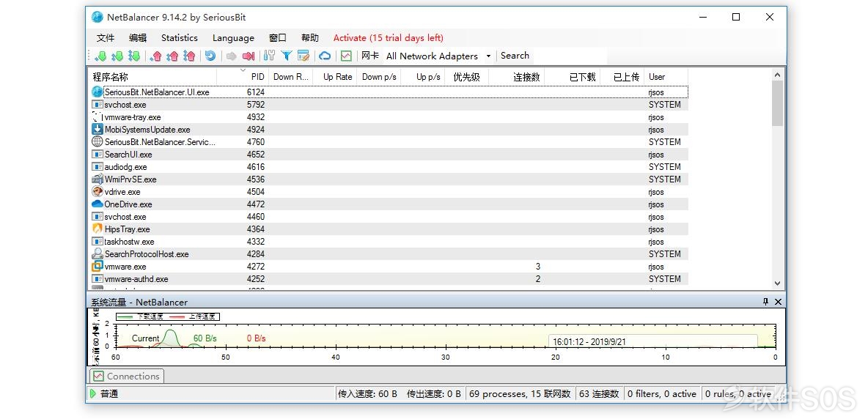Screen dimensions: 868x419
Task: Click the green play icon in status bar
Action: pos(93,393)
